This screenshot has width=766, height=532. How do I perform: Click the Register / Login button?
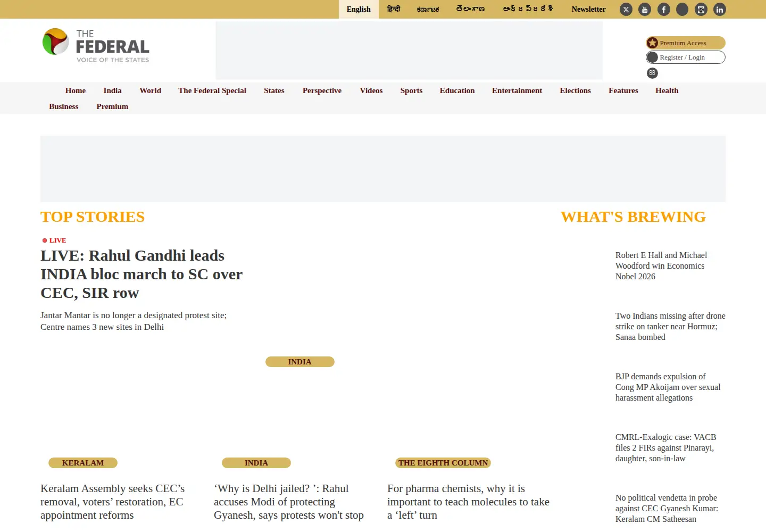click(x=686, y=57)
